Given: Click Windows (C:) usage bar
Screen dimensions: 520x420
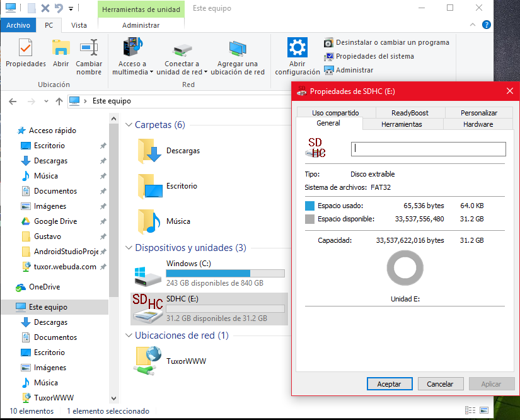Looking at the screenshot, I should tap(225, 273).
